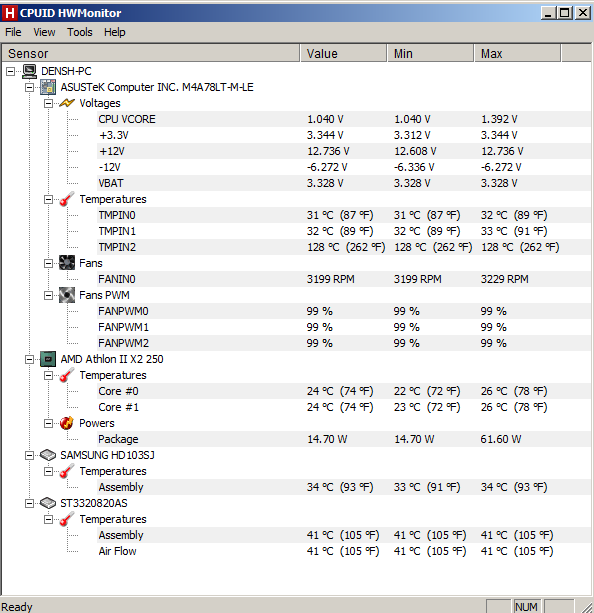Select the FANPWM0 row
The width and height of the screenshot is (594, 613).
[344, 311]
